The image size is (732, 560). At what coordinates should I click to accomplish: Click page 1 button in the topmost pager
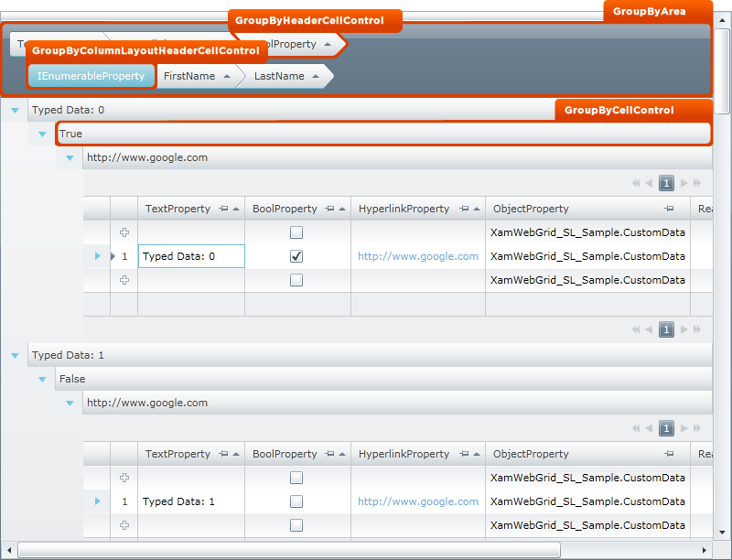tap(666, 183)
